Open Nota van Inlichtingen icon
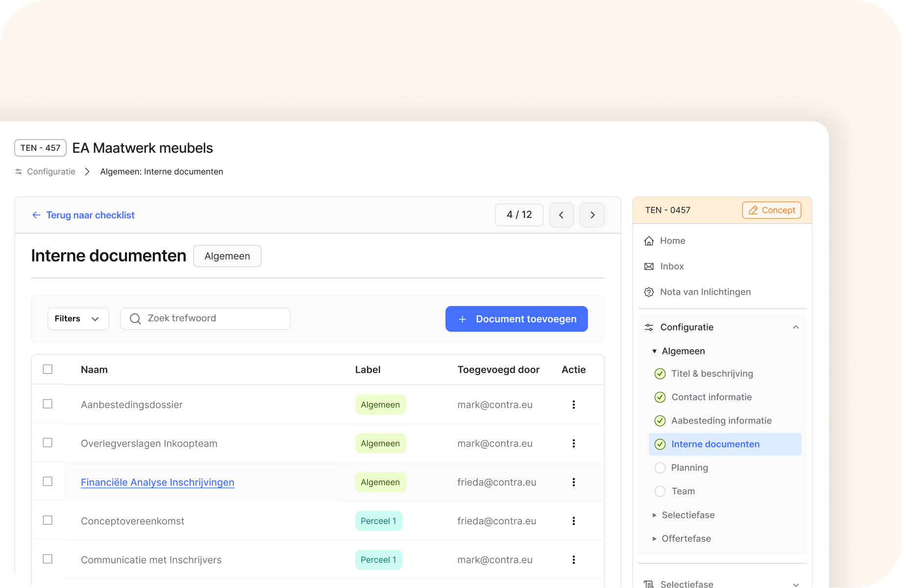The image size is (902, 588). coord(649,292)
